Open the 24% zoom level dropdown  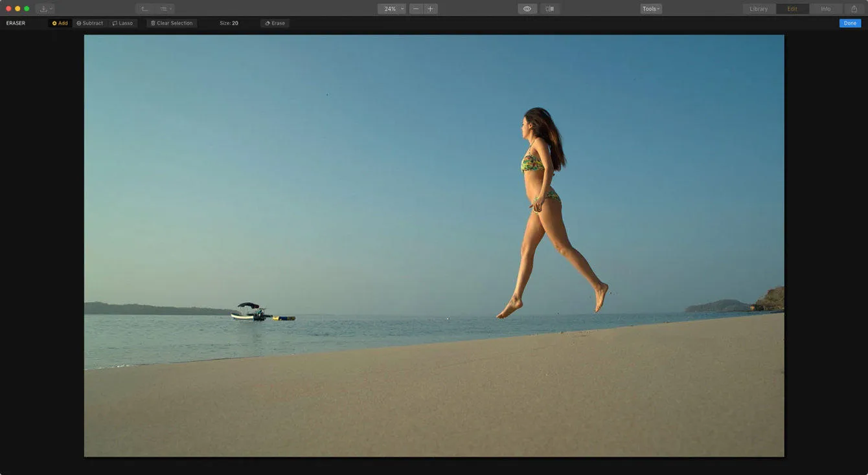pos(392,9)
